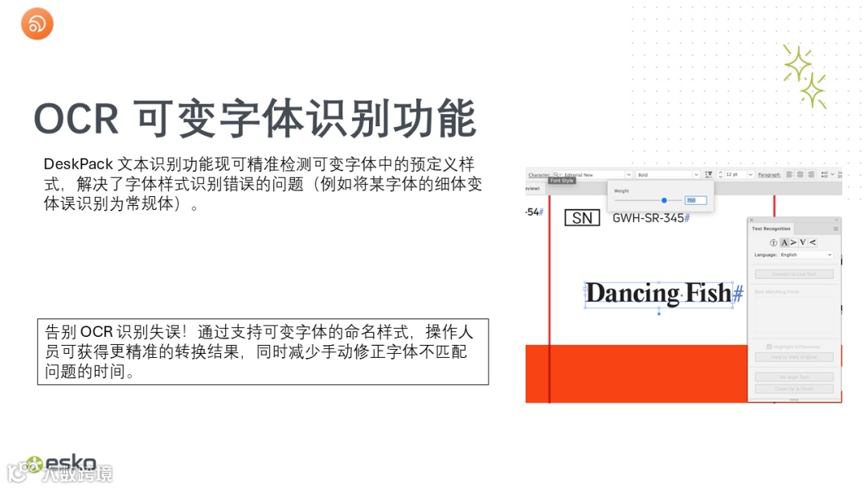Image resolution: width=868 pixels, height=489 pixels.
Task: Click the Clean Up & Finish button
Action: point(794,388)
